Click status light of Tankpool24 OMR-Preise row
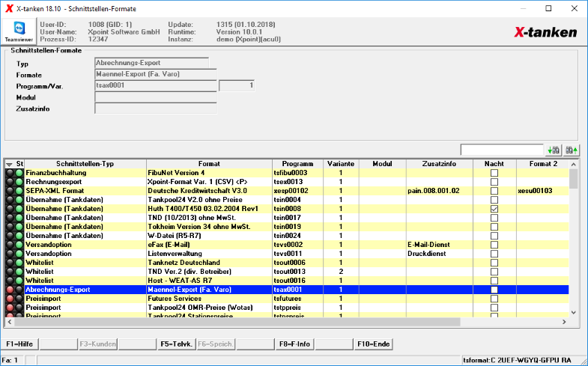Image resolution: width=588 pixels, height=366 pixels. 10,308
